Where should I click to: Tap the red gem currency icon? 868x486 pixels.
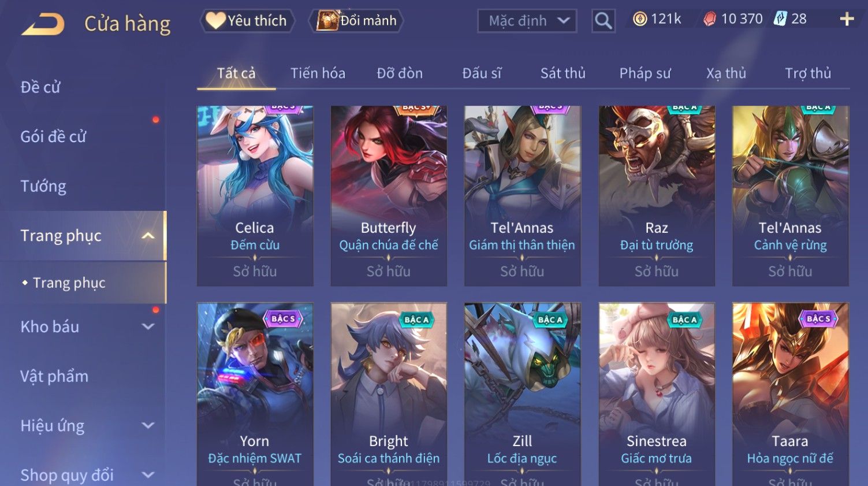click(x=709, y=20)
